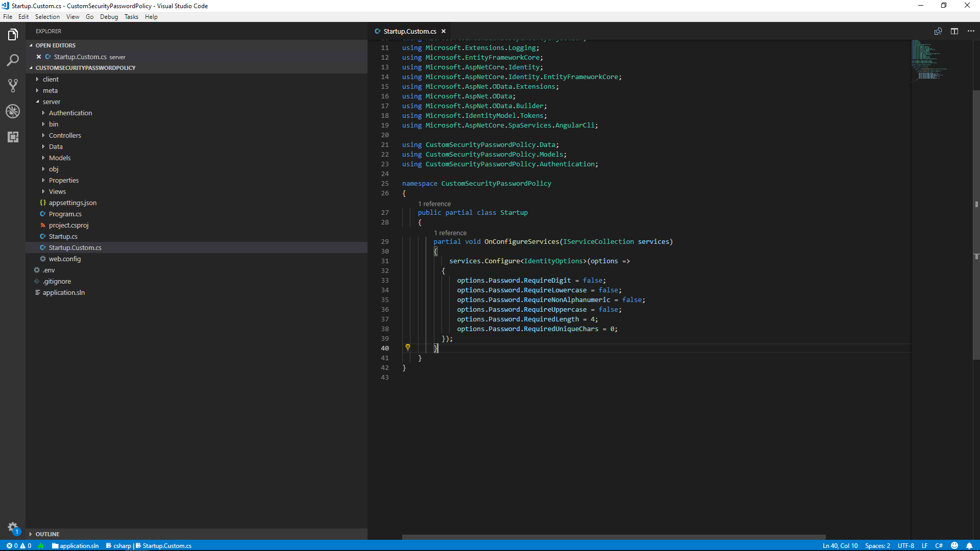This screenshot has height=551, width=980.
Task: Open application.sln file
Action: [x=197, y=292]
